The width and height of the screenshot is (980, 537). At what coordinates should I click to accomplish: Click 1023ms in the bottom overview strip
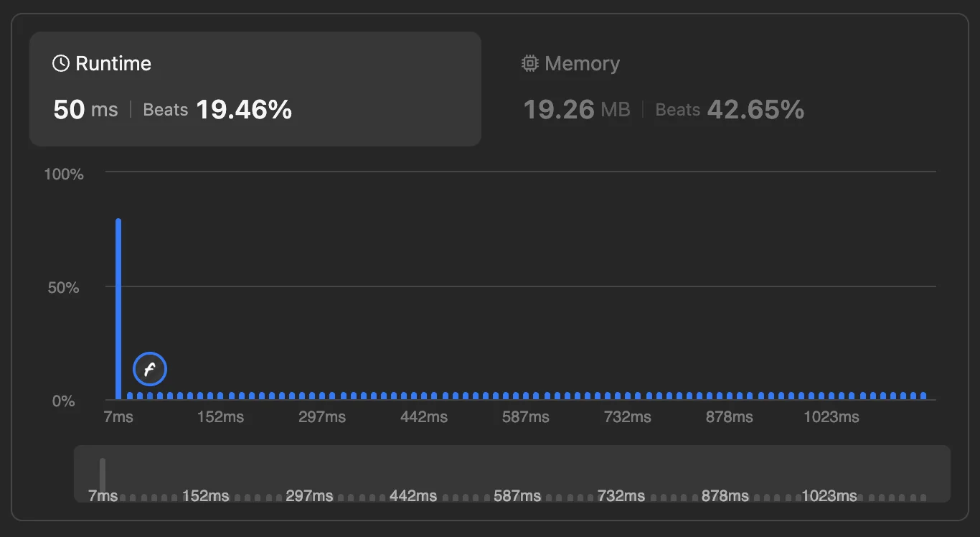tap(829, 495)
